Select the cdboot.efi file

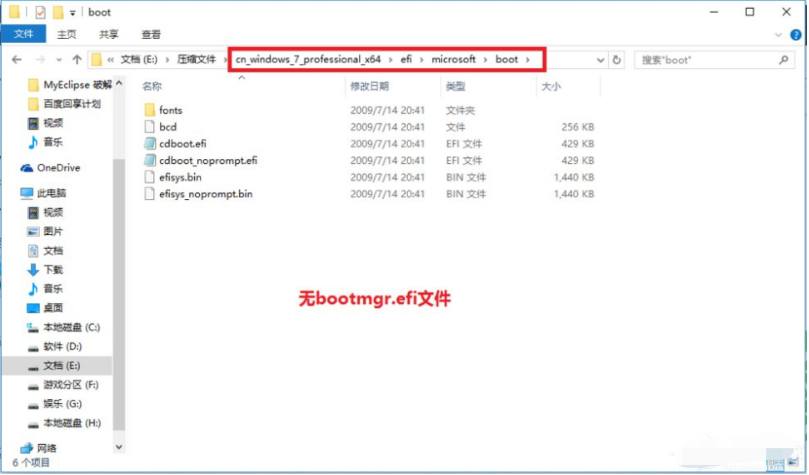pos(179,144)
